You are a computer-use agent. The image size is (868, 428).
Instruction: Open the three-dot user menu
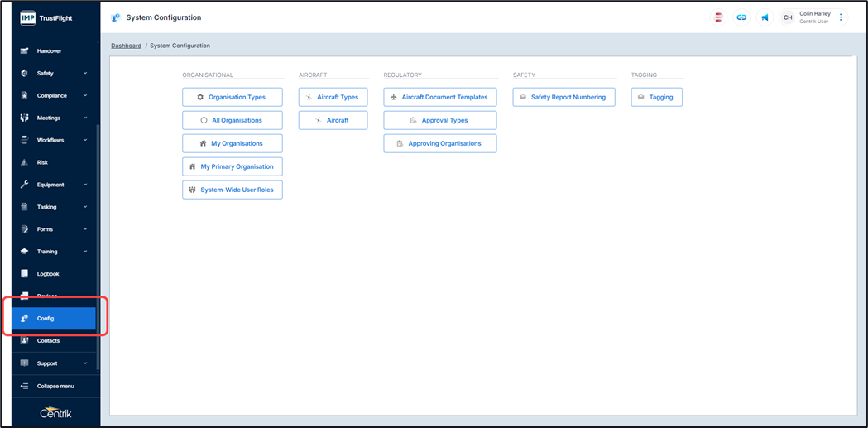pyautogui.click(x=841, y=17)
